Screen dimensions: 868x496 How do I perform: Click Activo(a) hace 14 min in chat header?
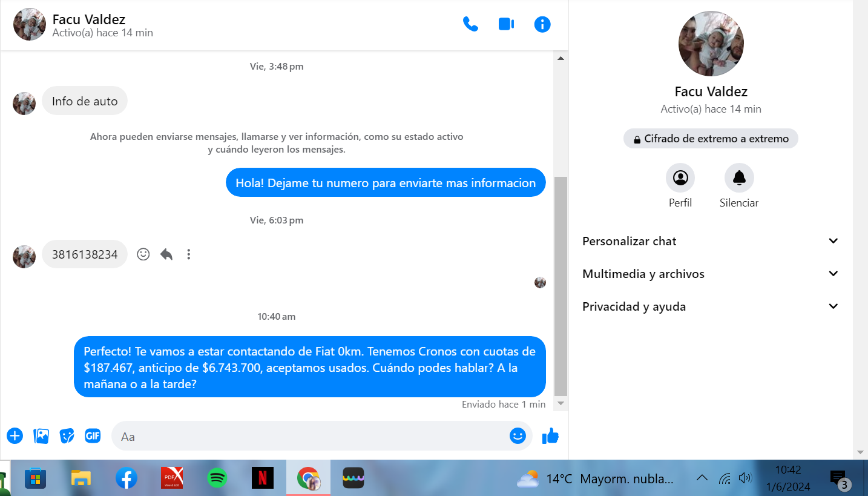tap(103, 33)
